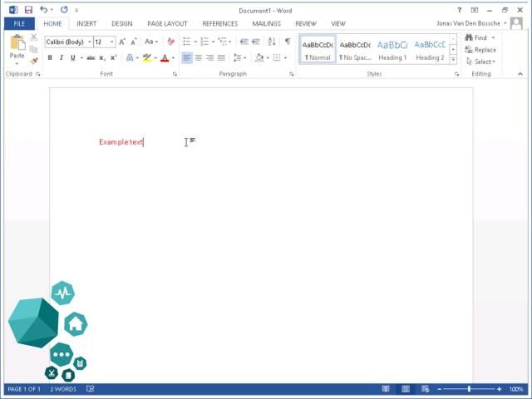Toggle Bold formatting

pos(50,58)
